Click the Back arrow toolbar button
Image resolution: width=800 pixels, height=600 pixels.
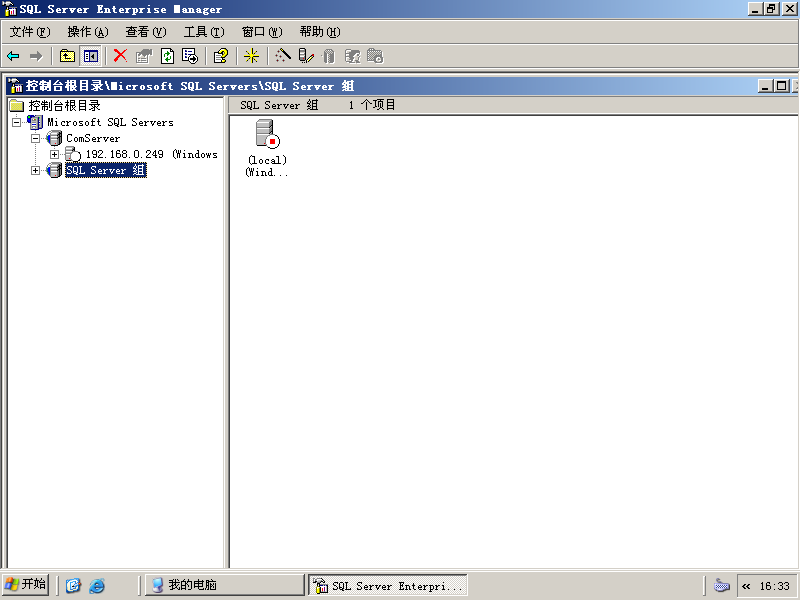pos(13,56)
